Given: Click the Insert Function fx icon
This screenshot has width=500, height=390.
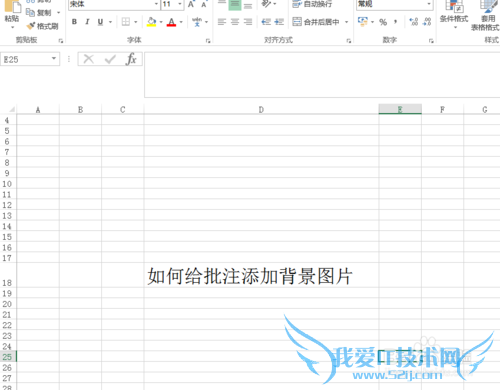Looking at the screenshot, I should coord(131,59).
